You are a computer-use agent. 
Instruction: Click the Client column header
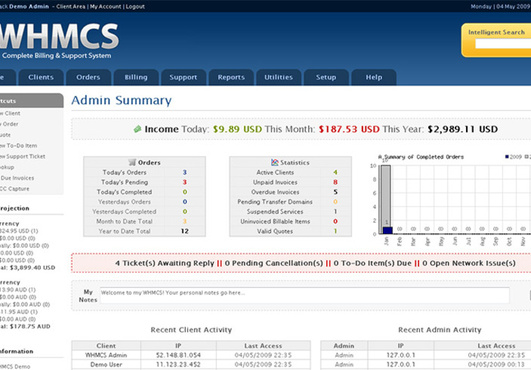[106, 346]
